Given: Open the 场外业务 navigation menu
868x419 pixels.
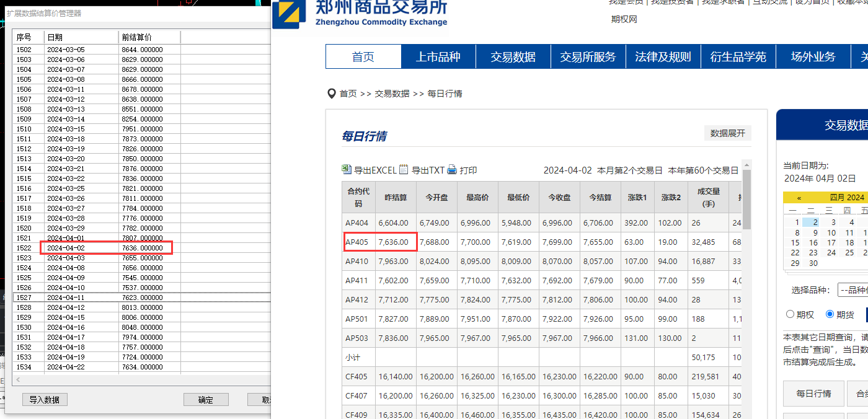Looking at the screenshot, I should [813, 56].
